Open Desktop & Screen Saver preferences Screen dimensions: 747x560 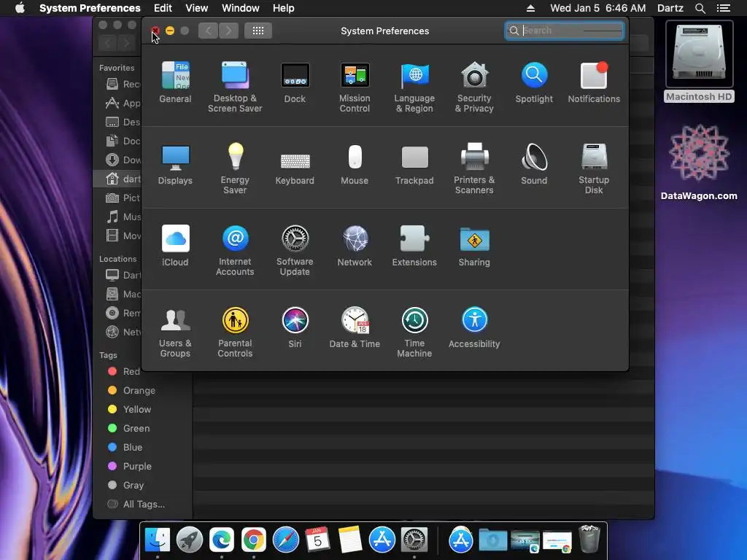[x=235, y=87]
